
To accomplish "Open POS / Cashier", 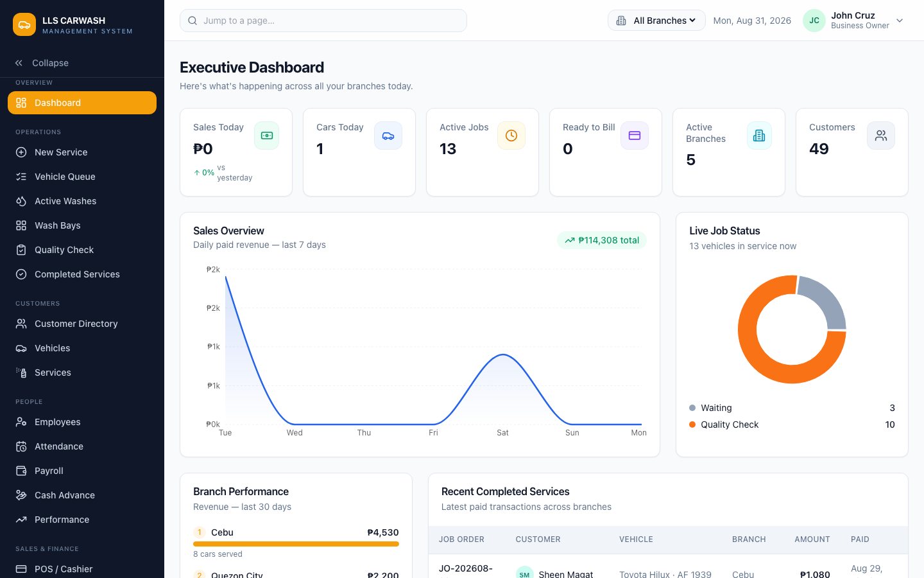I will (x=82, y=569).
